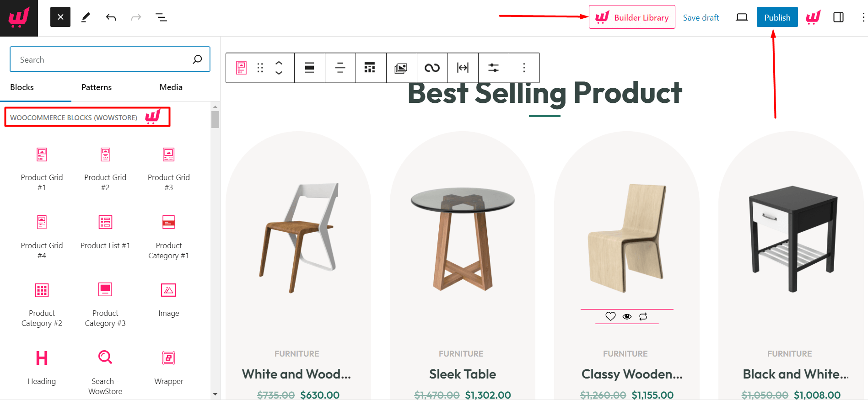Image resolution: width=868 pixels, height=400 pixels.
Task: Click the black nightstand product image
Action: click(x=793, y=239)
